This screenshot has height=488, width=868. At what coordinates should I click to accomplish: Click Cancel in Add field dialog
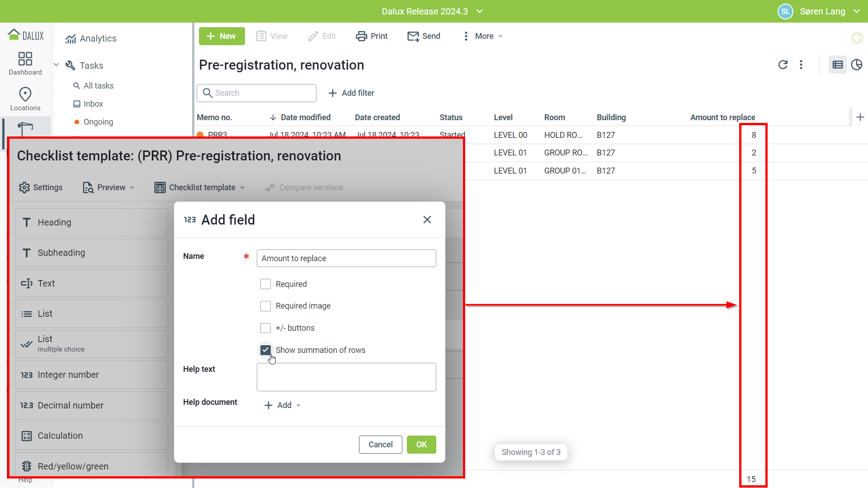[380, 445]
